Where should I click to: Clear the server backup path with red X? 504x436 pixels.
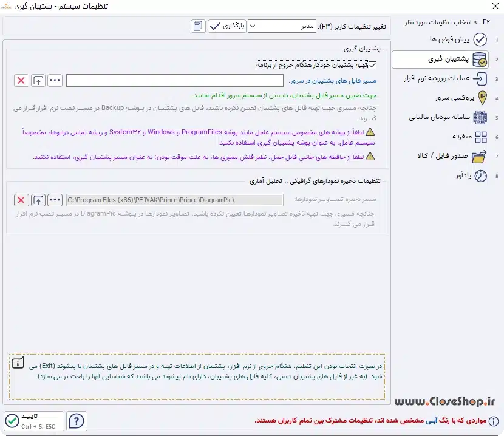pos(21,80)
